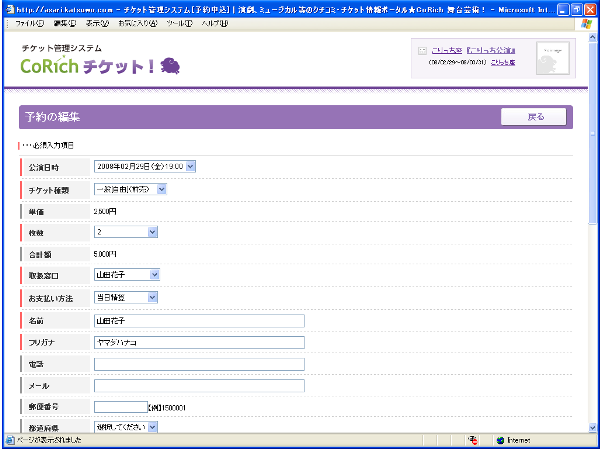Click the Windows flag throbber icon

[x=585, y=22]
